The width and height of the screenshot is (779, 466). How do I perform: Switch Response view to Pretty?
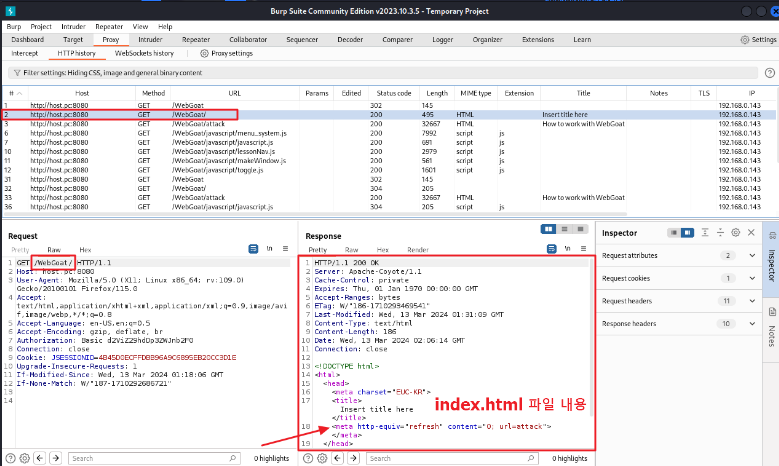[317, 250]
